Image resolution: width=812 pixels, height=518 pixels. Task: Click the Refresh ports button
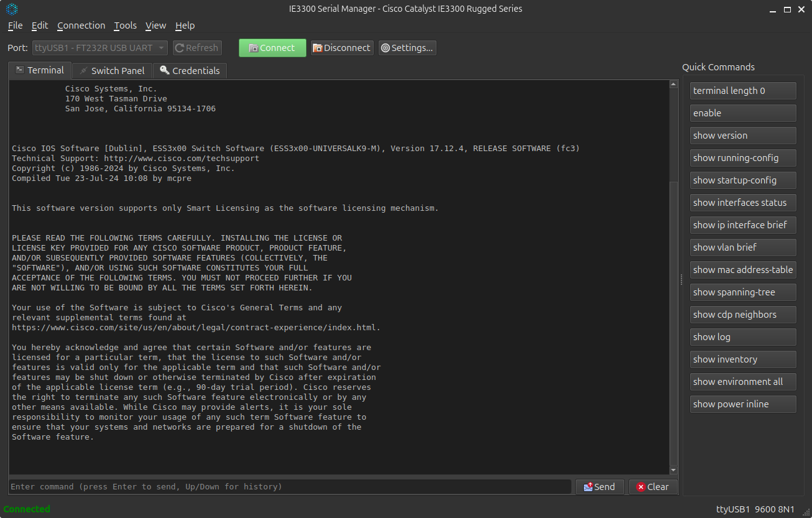pyautogui.click(x=196, y=48)
